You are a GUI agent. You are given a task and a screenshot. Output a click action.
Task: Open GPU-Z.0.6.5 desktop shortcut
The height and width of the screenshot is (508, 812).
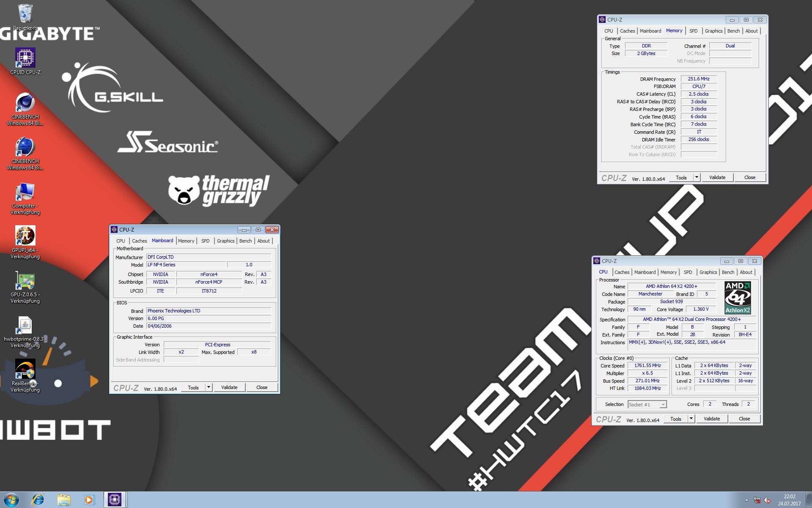point(25,287)
